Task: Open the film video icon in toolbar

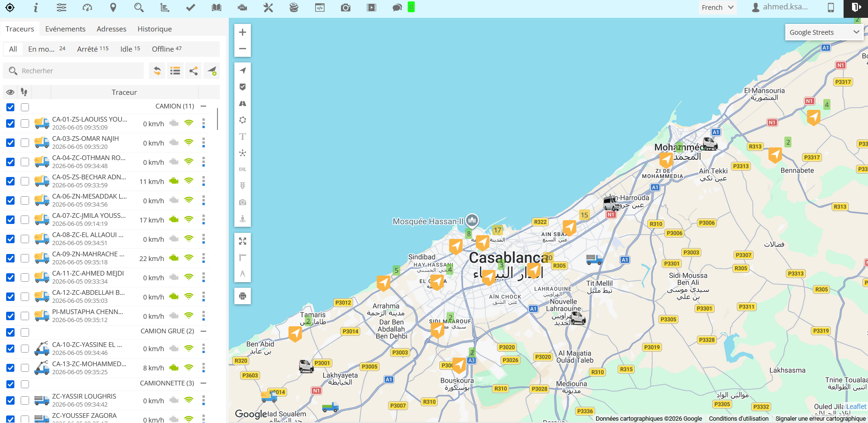Action: click(372, 8)
